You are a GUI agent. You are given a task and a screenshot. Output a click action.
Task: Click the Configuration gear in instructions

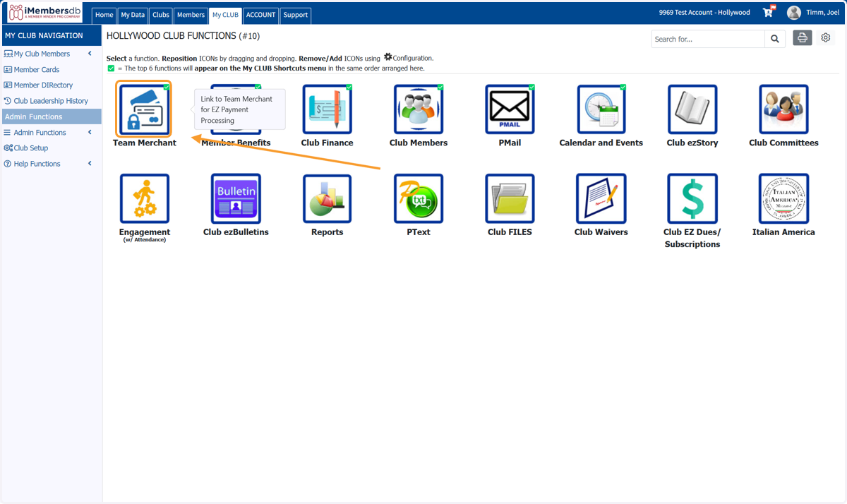point(388,57)
